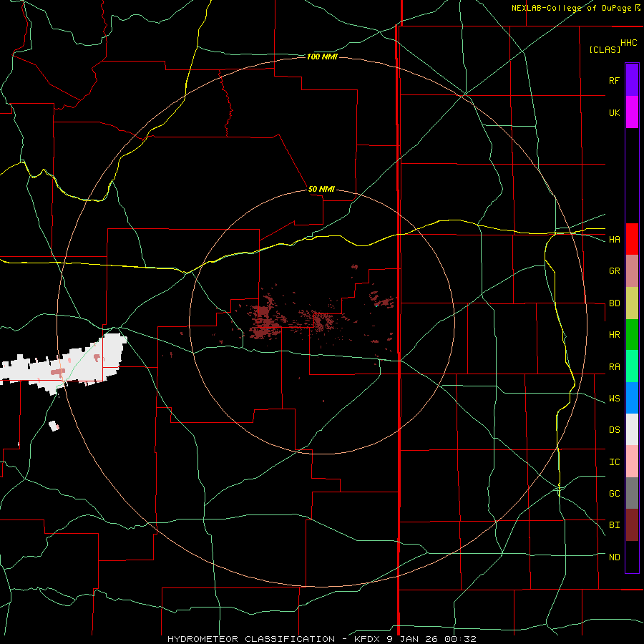Click the RF purple legend swatch
Viewport: 644px width, 644px height.
(x=632, y=80)
